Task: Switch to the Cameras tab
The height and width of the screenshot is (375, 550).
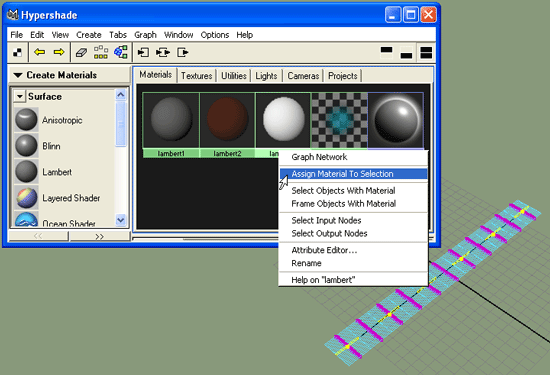Action: [303, 76]
